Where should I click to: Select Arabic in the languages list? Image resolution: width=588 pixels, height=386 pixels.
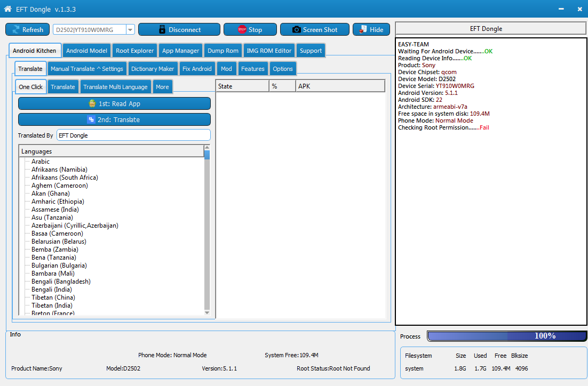pos(41,162)
